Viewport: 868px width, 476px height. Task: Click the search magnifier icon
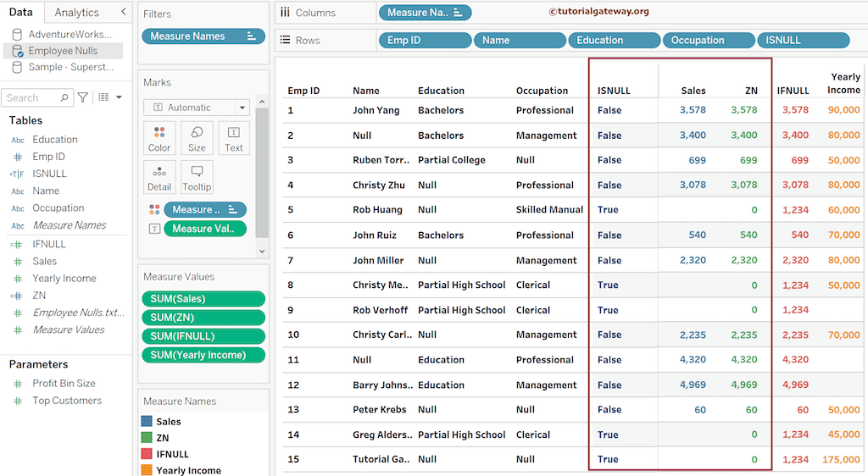[x=64, y=97]
